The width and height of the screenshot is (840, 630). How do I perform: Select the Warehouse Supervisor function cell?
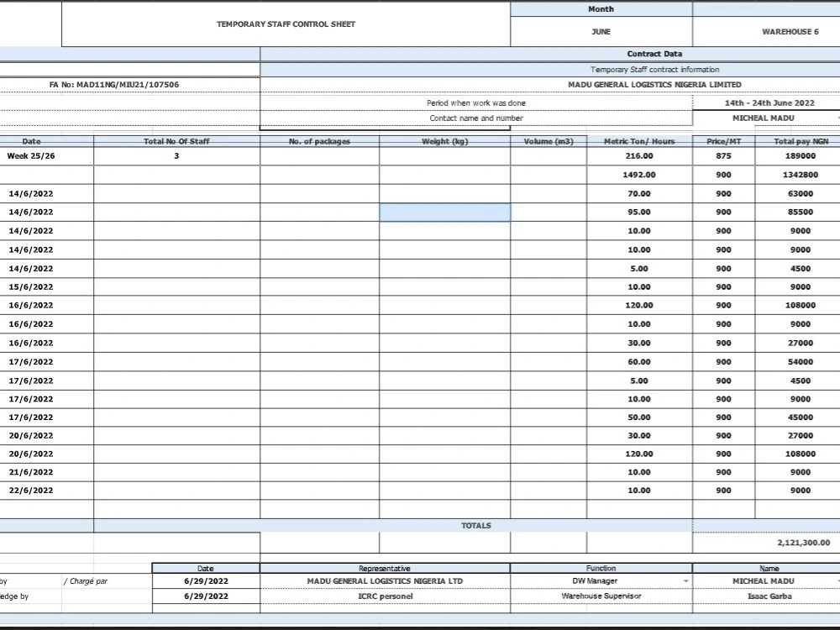601,596
